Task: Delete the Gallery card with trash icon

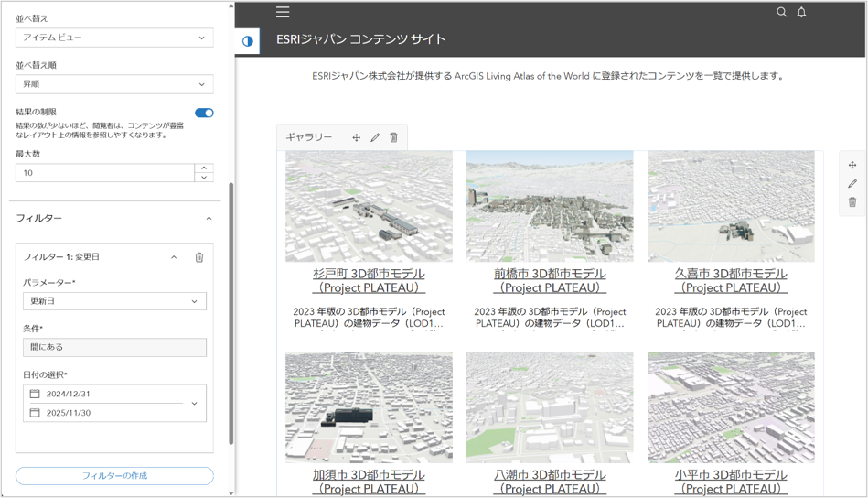Action: click(394, 137)
